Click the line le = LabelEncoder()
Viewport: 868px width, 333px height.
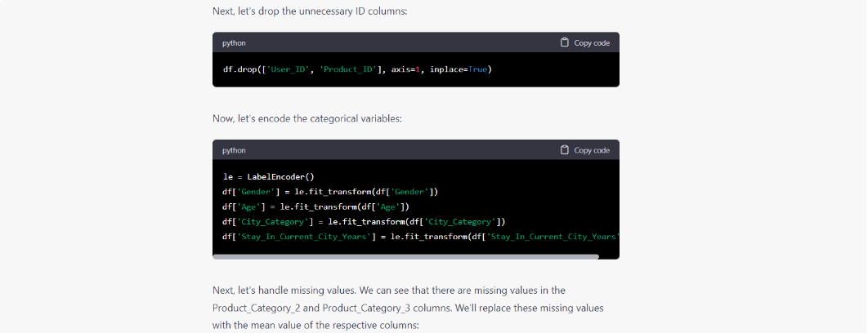point(268,177)
